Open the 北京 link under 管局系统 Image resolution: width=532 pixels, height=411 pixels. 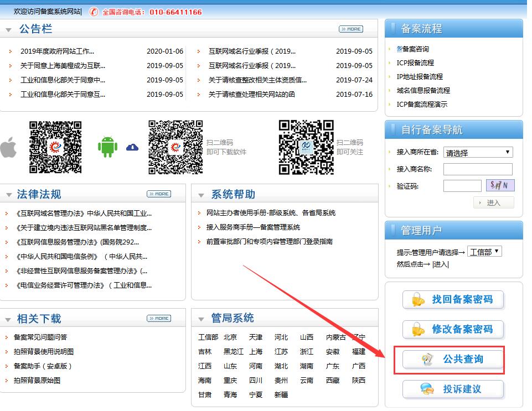231,336
